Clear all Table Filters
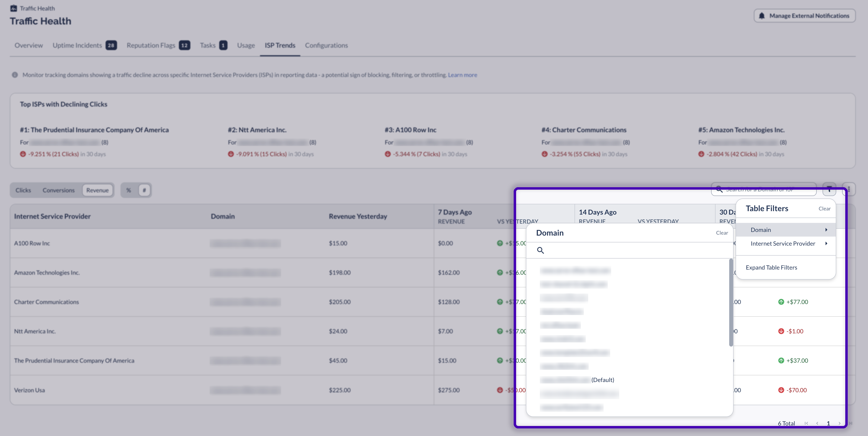 click(x=825, y=208)
